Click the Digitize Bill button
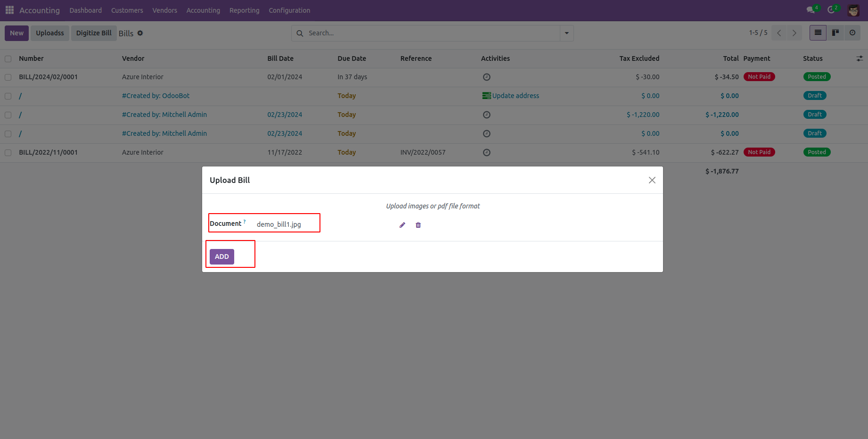The width and height of the screenshot is (868, 439). [94, 33]
